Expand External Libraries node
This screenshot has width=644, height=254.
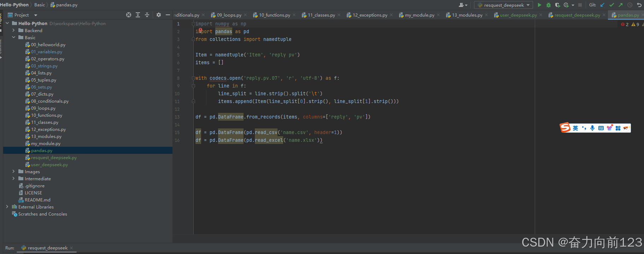pos(7,207)
